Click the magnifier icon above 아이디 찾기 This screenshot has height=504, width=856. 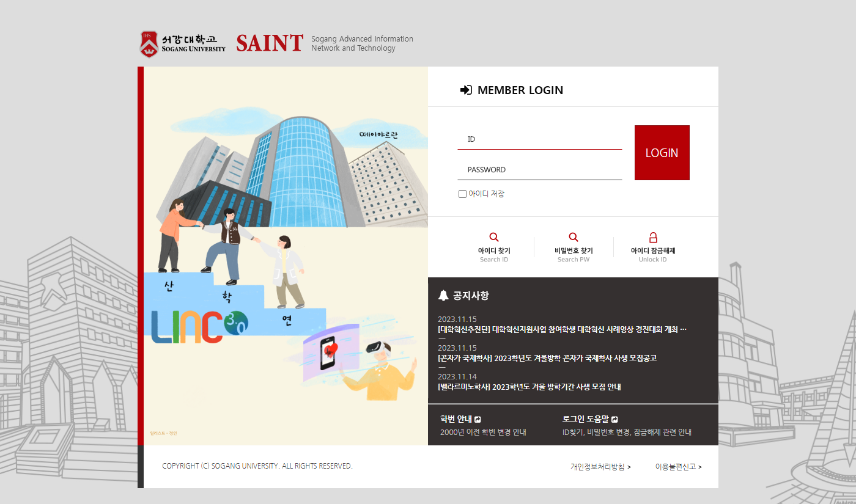(494, 238)
